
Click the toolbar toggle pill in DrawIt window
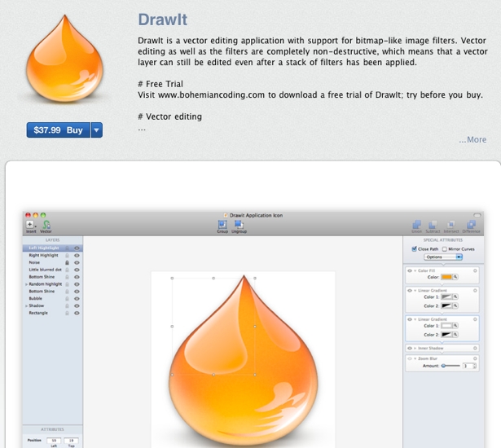coord(477,215)
